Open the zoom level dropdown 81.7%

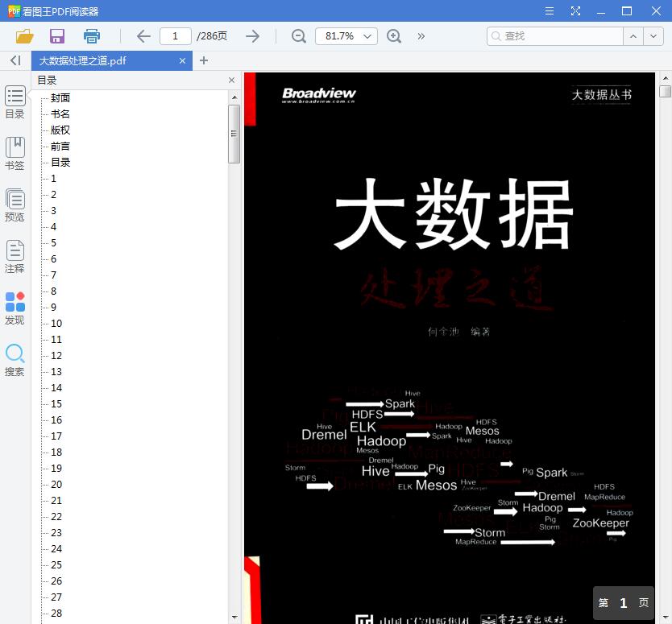[346, 36]
